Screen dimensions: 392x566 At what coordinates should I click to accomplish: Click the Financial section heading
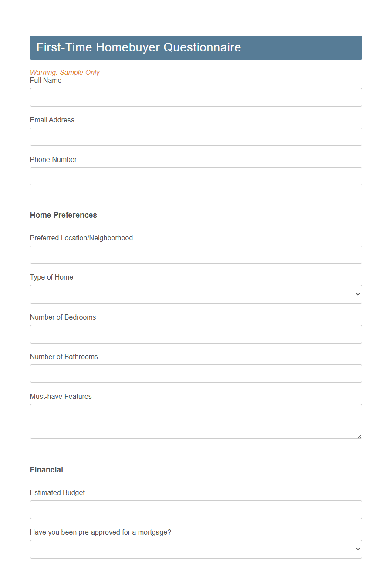tap(46, 470)
